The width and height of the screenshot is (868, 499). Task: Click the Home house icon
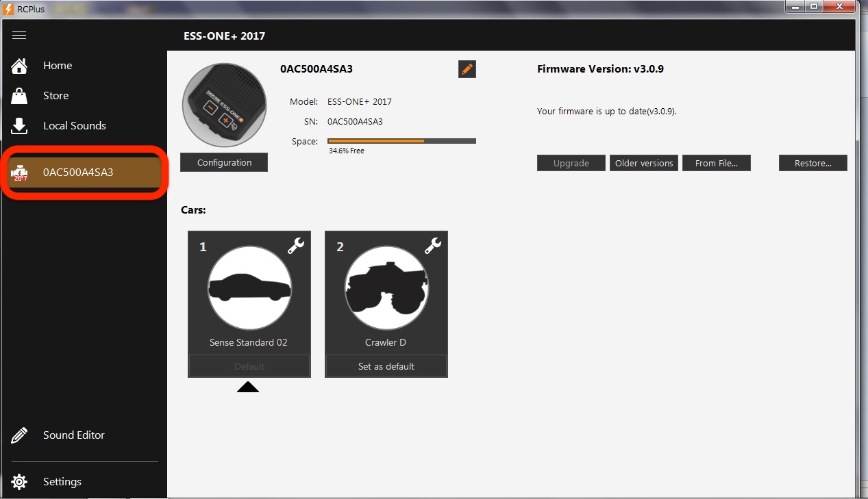tap(19, 66)
